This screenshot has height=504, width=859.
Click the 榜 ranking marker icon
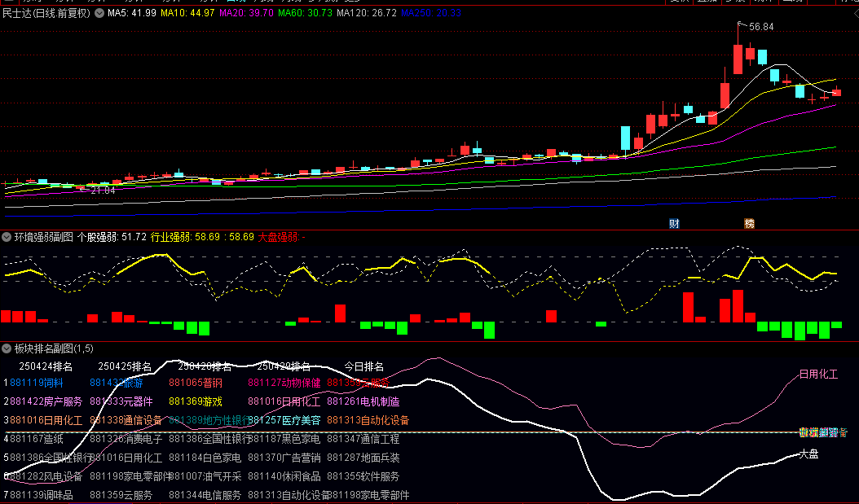tap(749, 223)
